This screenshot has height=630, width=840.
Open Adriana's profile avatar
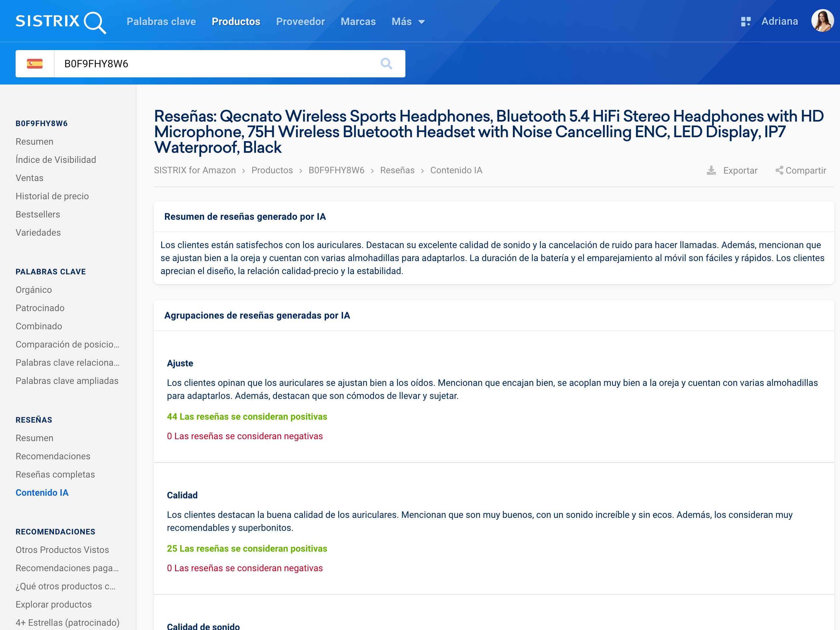822,21
